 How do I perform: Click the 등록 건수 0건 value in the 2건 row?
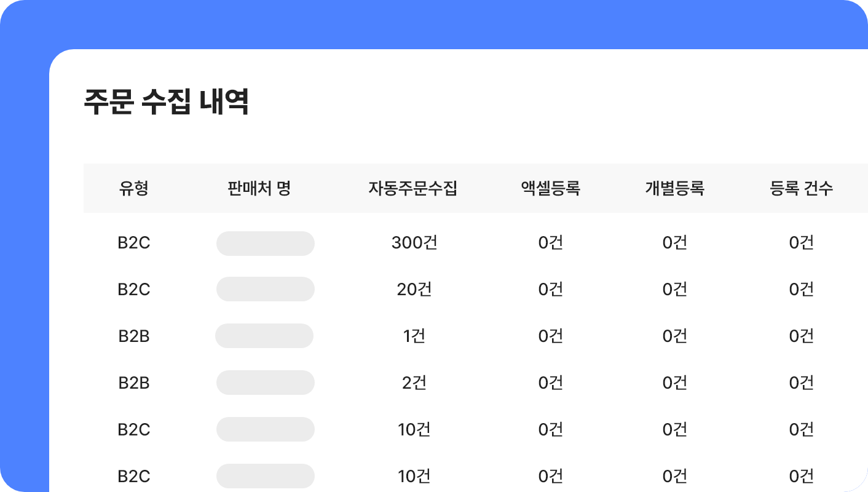click(x=802, y=383)
